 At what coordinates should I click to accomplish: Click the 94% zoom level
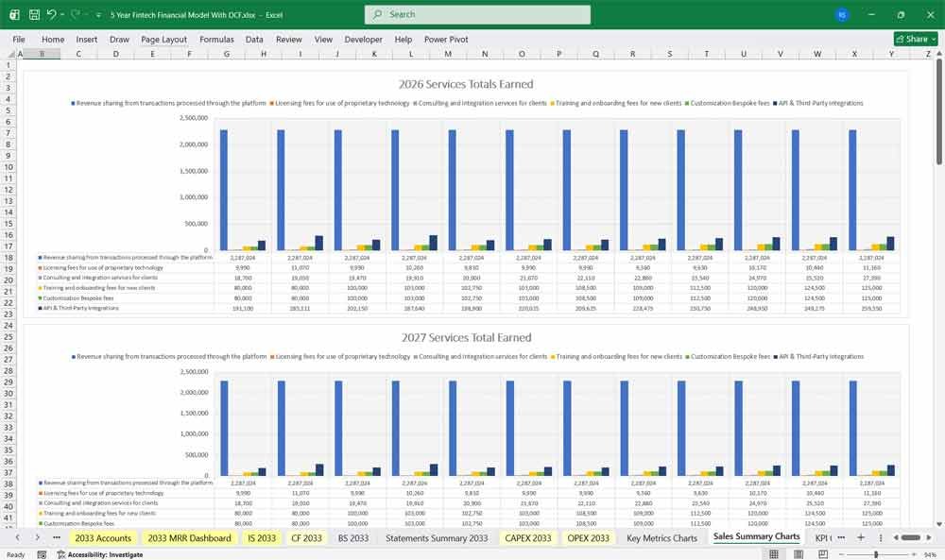coord(930,554)
